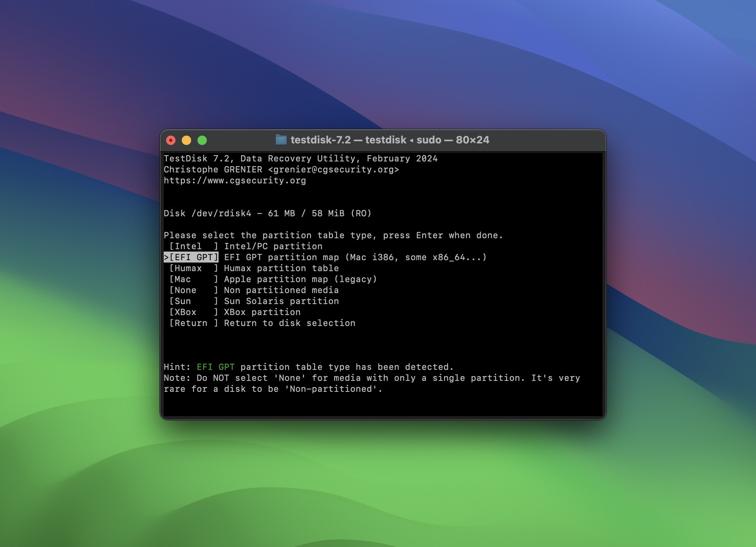This screenshot has width=756, height=547.
Task: Click the Disk /dev/rdisk4 line
Action: [268, 214]
